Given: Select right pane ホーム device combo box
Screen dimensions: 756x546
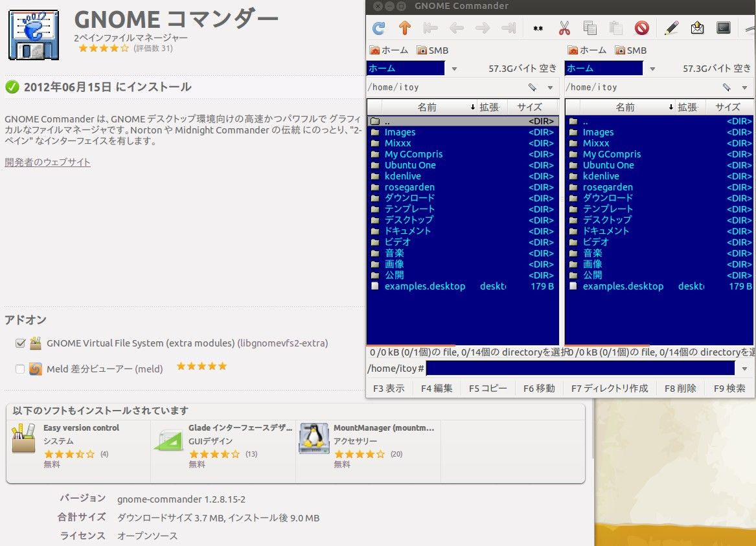Looking at the screenshot, I should pyautogui.click(x=604, y=69).
